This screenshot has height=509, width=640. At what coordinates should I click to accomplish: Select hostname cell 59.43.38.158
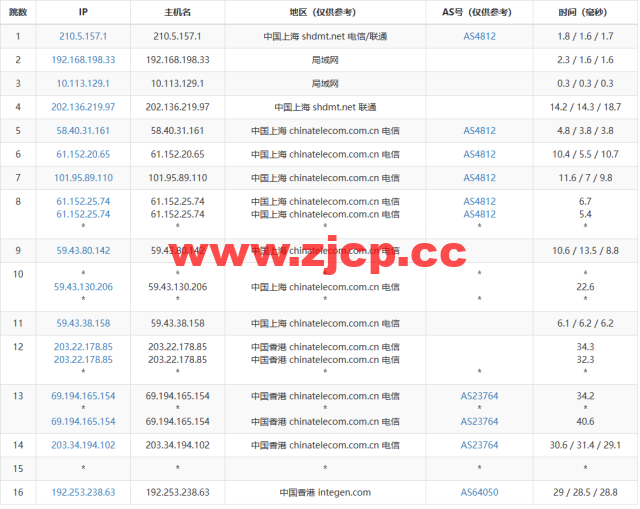(178, 324)
